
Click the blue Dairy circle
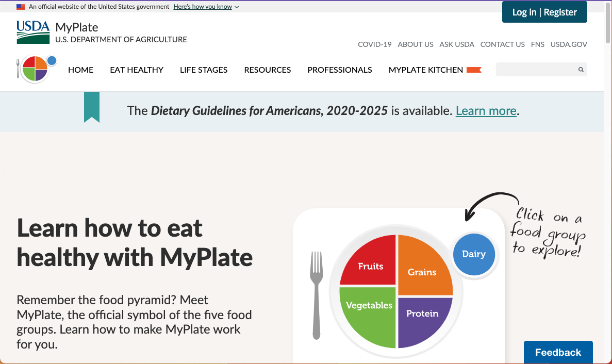pyautogui.click(x=473, y=254)
